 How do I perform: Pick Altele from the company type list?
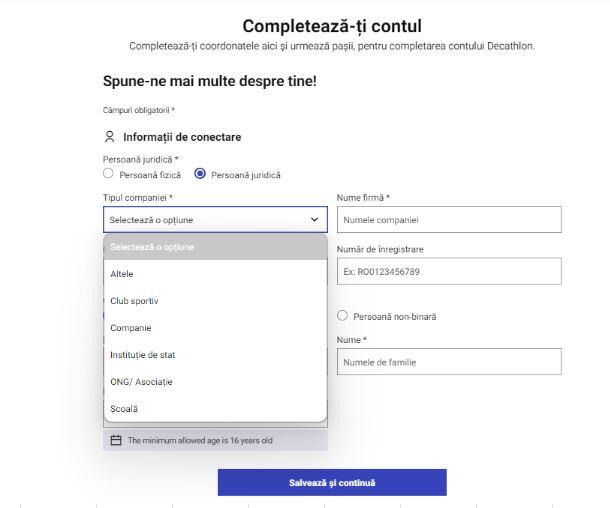(215, 274)
